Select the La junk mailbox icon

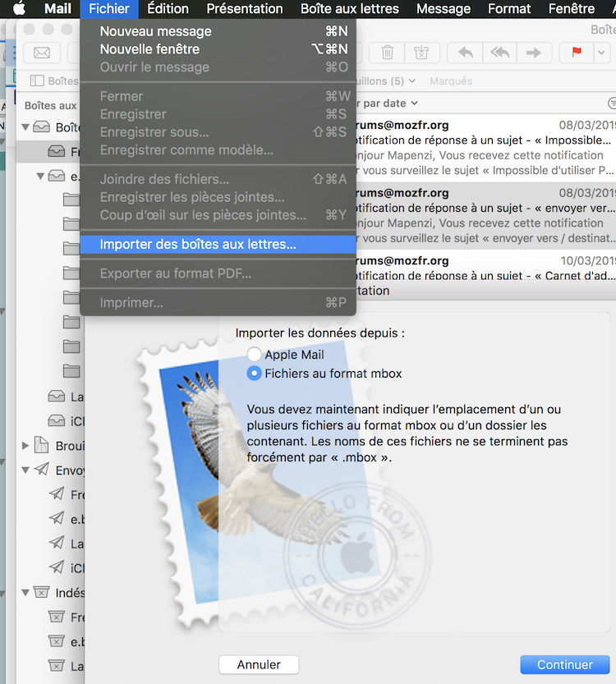(x=57, y=666)
